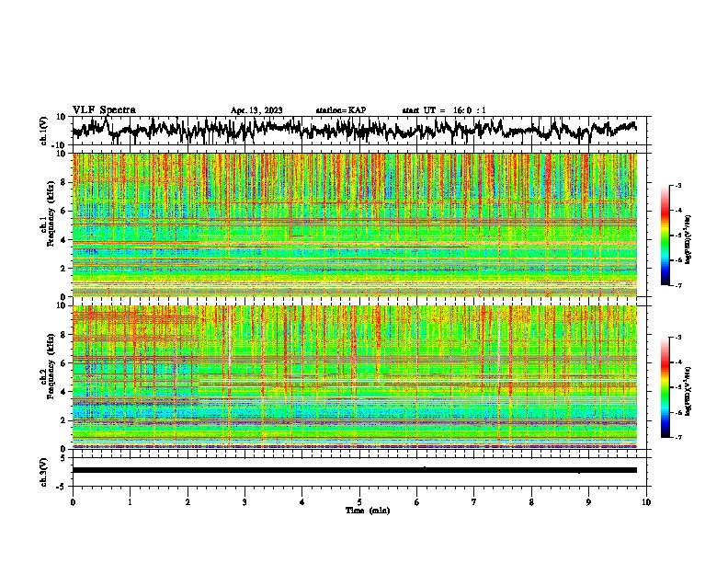Click the "-7" tick on ch.1 colorbar
Image resolution: width=728 pixels, height=563 pixels.
[x=677, y=285]
